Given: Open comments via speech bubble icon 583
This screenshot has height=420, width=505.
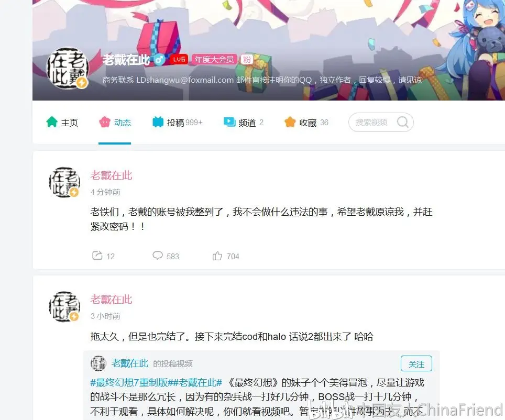Looking at the screenshot, I should (x=158, y=256).
